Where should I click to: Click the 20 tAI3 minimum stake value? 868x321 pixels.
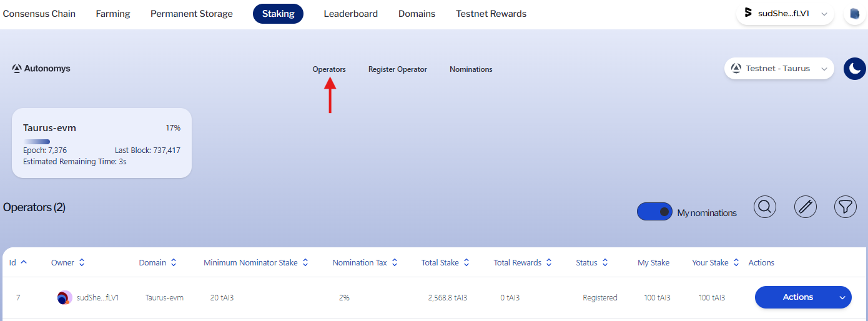222,298
